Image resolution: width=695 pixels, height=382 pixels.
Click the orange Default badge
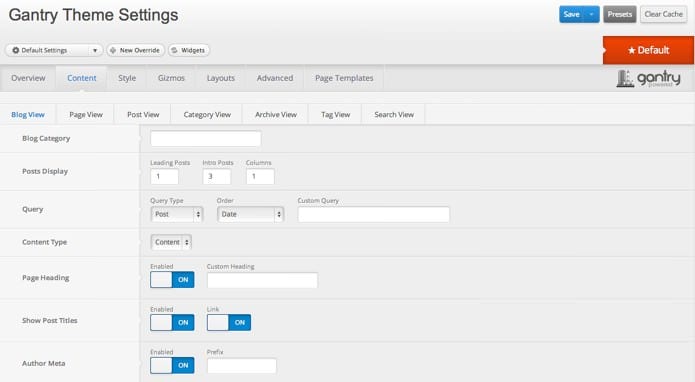(648, 50)
